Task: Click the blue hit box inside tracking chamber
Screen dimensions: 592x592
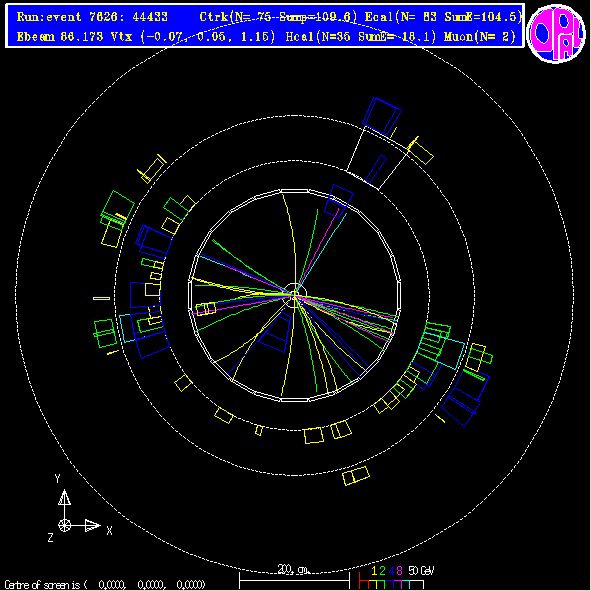Action: click(x=275, y=332)
